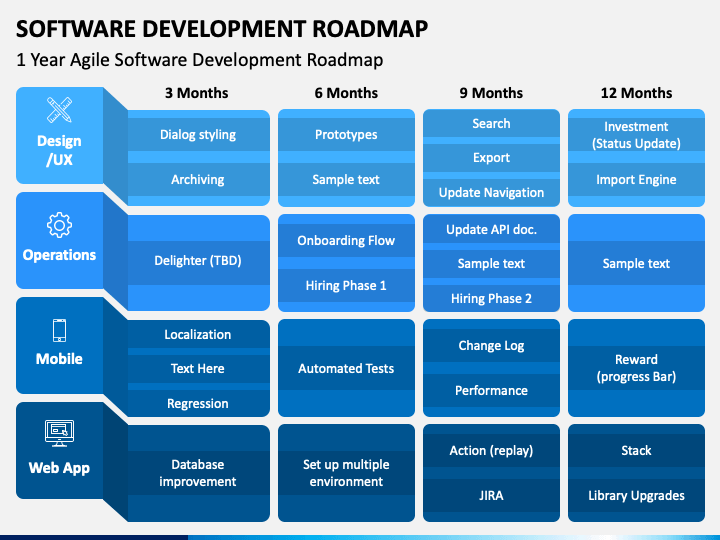Click Investment (Status Update) item

pyautogui.click(x=636, y=135)
